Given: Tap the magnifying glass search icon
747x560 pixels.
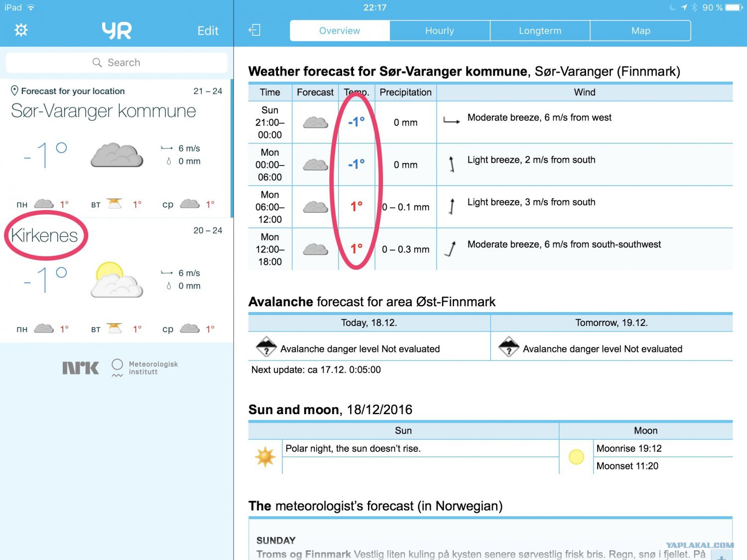Looking at the screenshot, I should pos(97,63).
